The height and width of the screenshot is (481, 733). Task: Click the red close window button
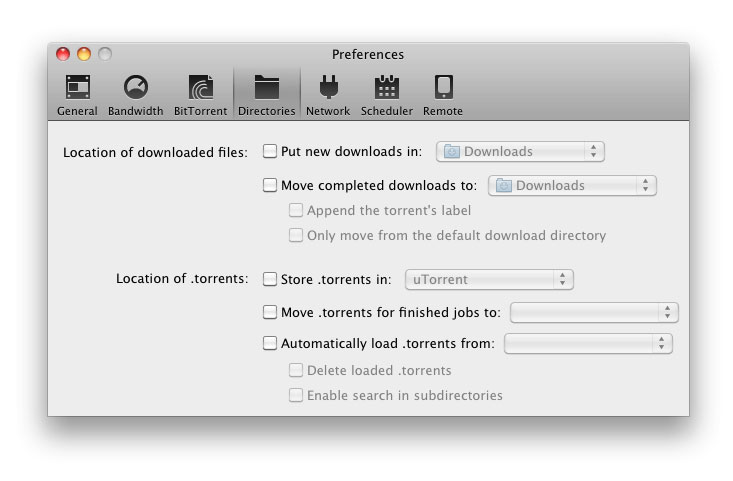(x=63, y=54)
